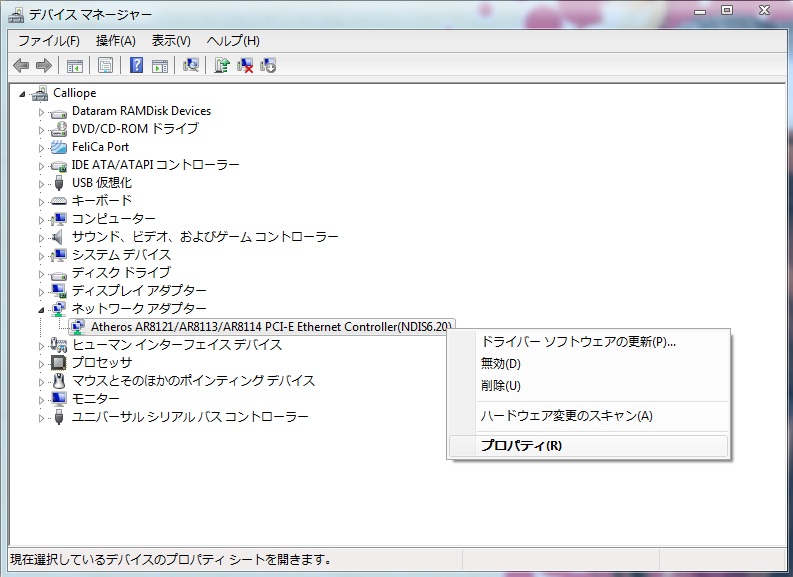The width and height of the screenshot is (793, 577).
Task: Click Update driver software toolbar icon
Action: (x=222, y=65)
